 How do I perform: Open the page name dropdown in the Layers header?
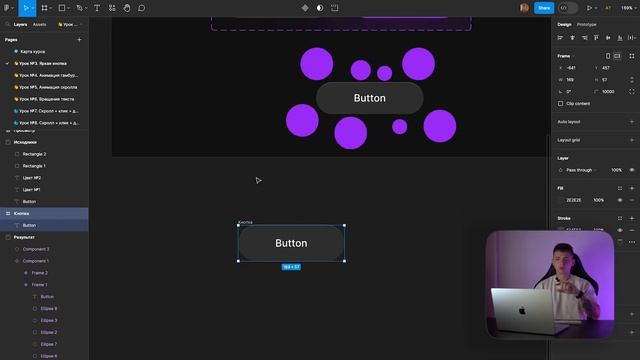point(70,24)
